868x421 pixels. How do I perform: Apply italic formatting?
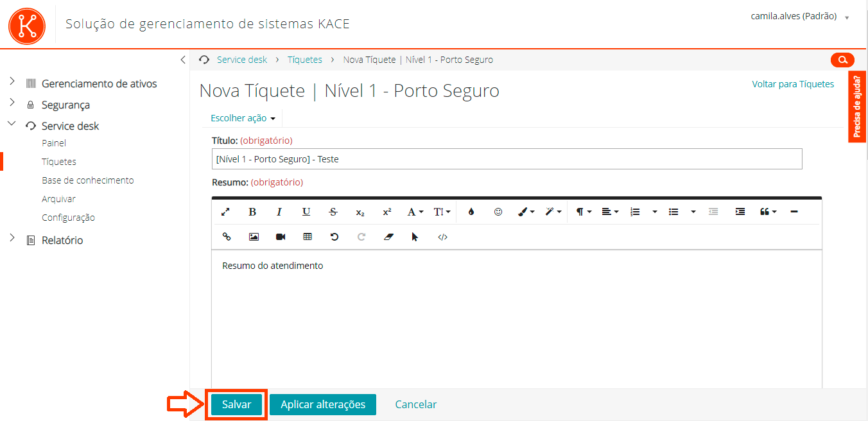pyautogui.click(x=279, y=212)
